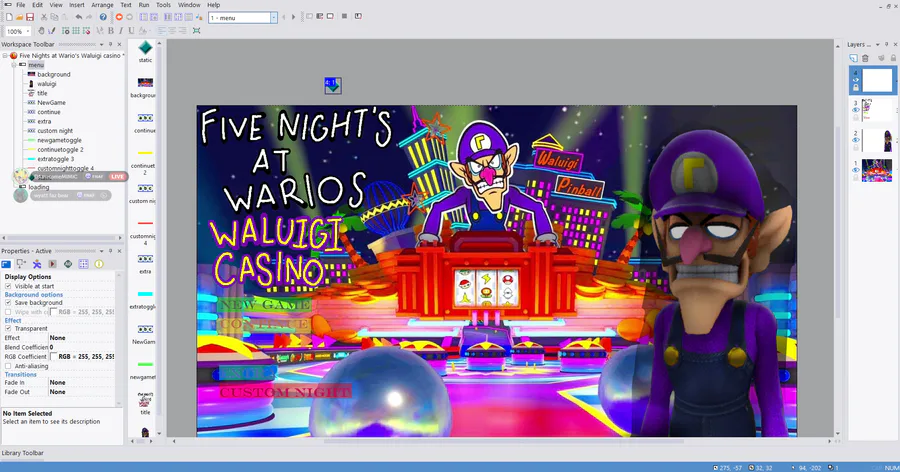The height and width of the screenshot is (472, 900).
Task: Select 'waluigi' object in workspace tree
Action: 46,84
